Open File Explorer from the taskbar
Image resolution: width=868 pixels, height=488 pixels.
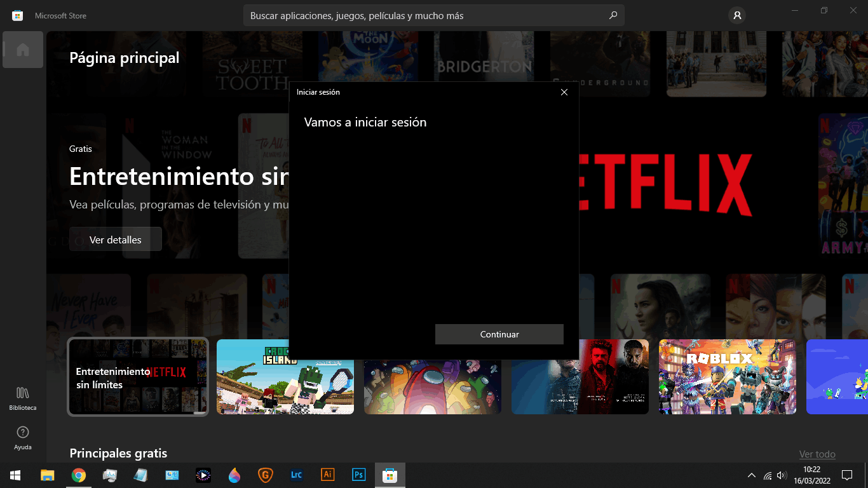[x=48, y=475]
